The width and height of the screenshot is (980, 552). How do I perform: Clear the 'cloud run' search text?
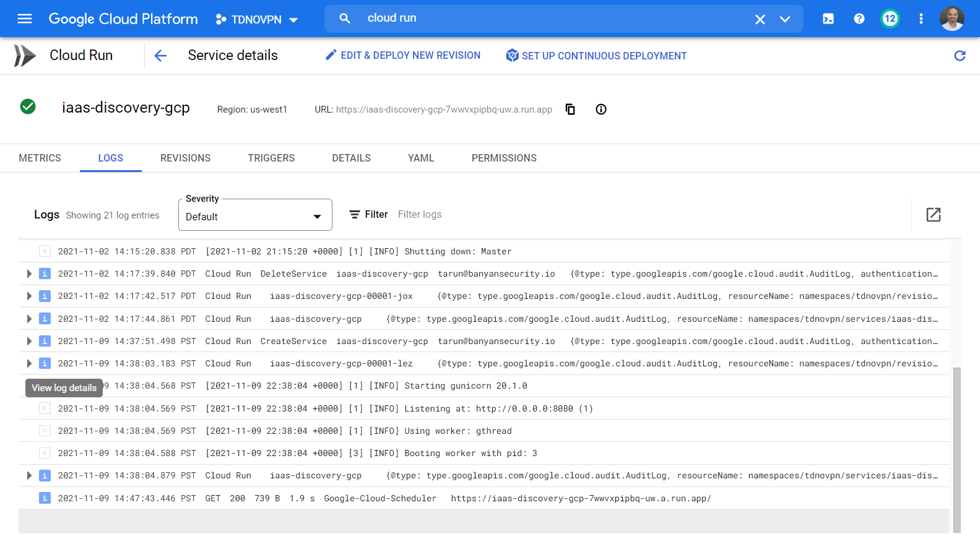click(x=760, y=19)
